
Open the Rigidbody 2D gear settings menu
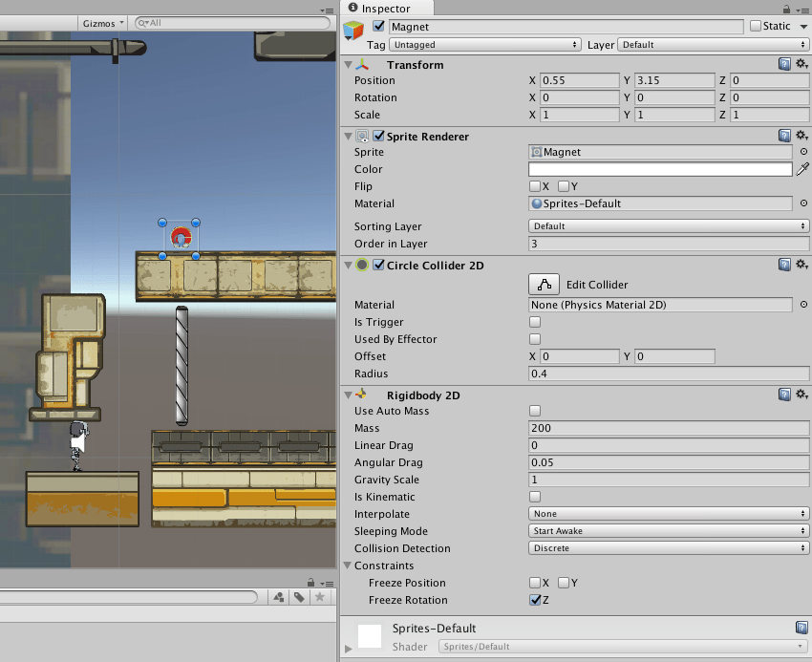(x=801, y=395)
